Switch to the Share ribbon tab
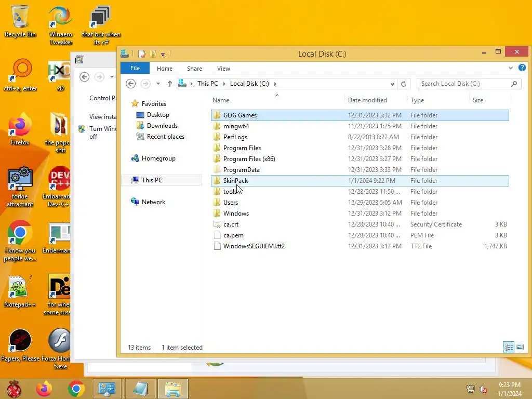 (194, 69)
